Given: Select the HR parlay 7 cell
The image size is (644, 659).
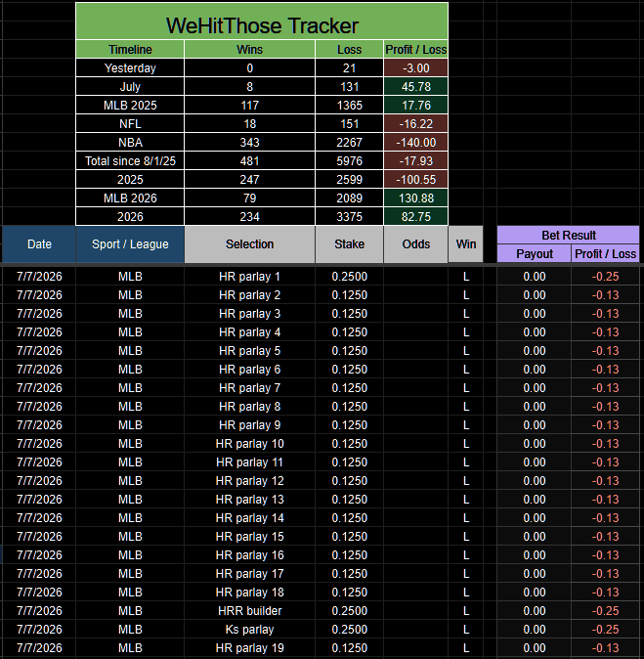Looking at the screenshot, I should [249, 388].
